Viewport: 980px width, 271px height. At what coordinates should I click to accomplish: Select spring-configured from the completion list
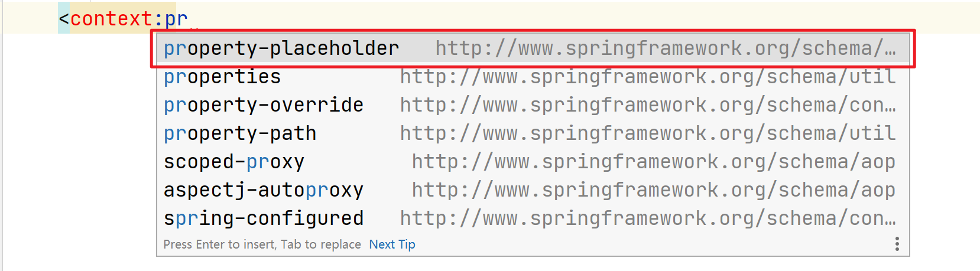coord(264,218)
